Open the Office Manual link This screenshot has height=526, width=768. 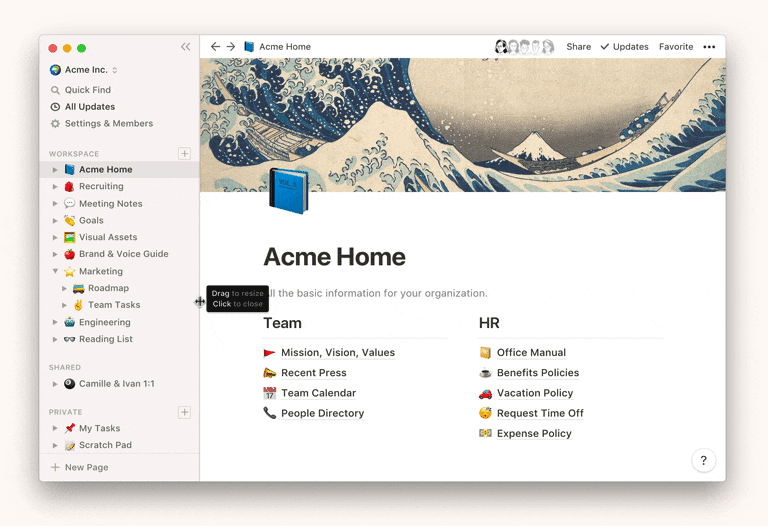pos(531,353)
